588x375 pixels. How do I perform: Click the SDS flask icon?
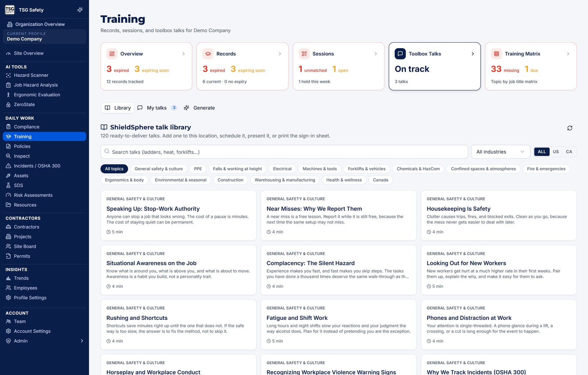[8, 185]
